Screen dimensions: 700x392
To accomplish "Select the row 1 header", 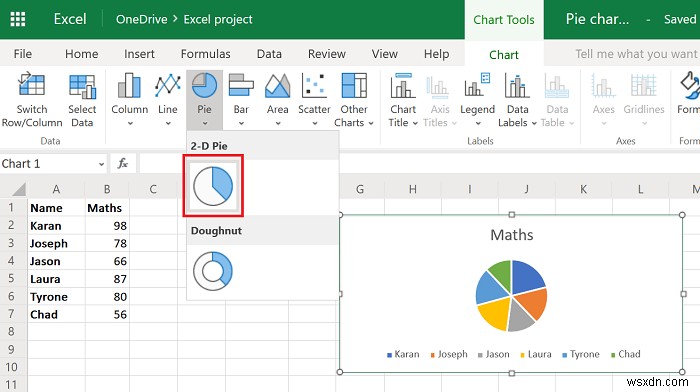I will coord(12,208).
